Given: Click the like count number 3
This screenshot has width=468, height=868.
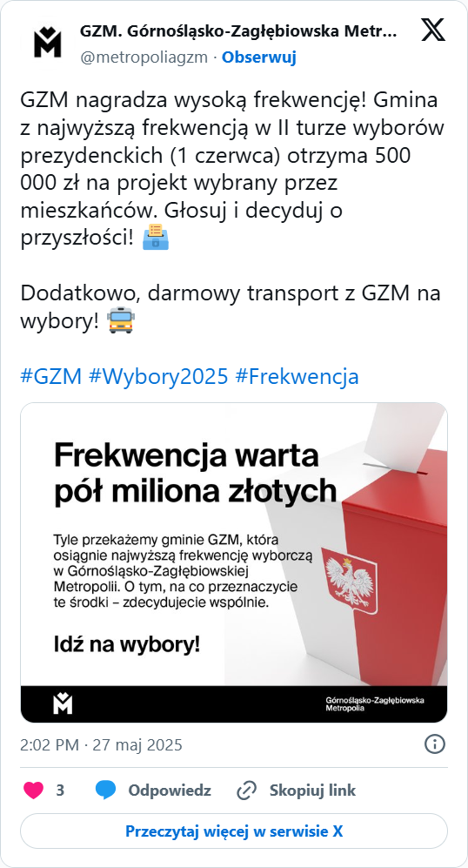Looking at the screenshot, I should point(60,791).
